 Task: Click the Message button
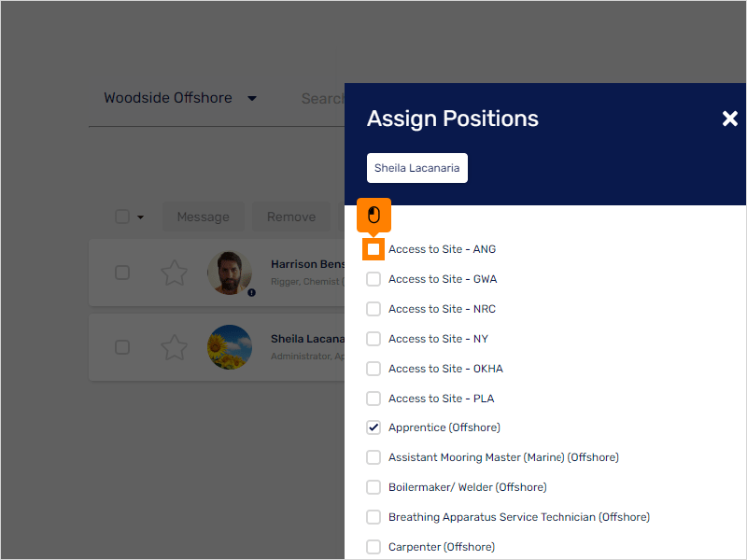click(x=204, y=217)
